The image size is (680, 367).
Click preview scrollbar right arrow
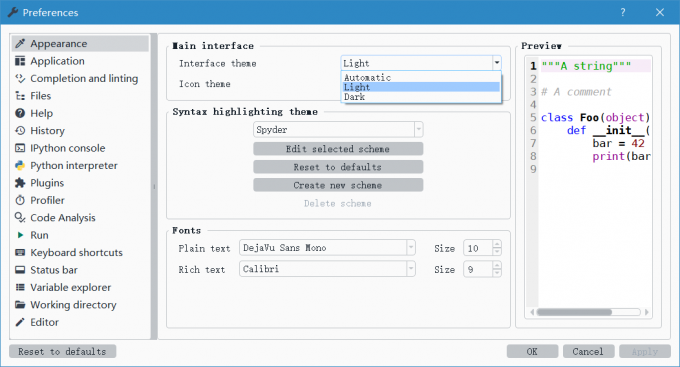tap(647, 312)
